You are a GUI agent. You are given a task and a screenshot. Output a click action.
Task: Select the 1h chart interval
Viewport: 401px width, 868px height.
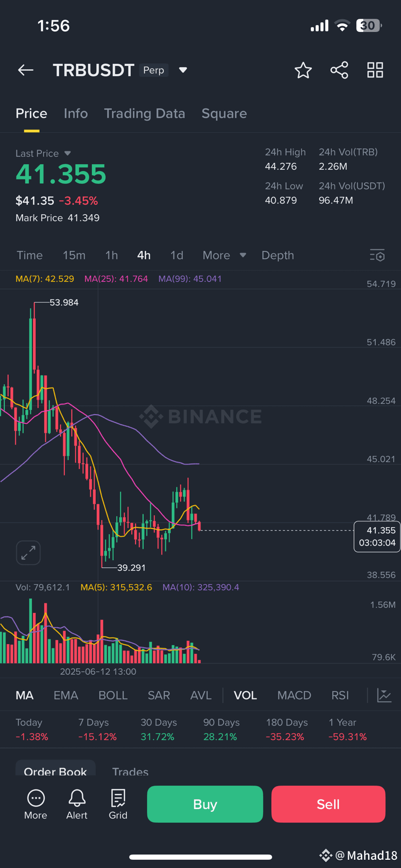(111, 255)
